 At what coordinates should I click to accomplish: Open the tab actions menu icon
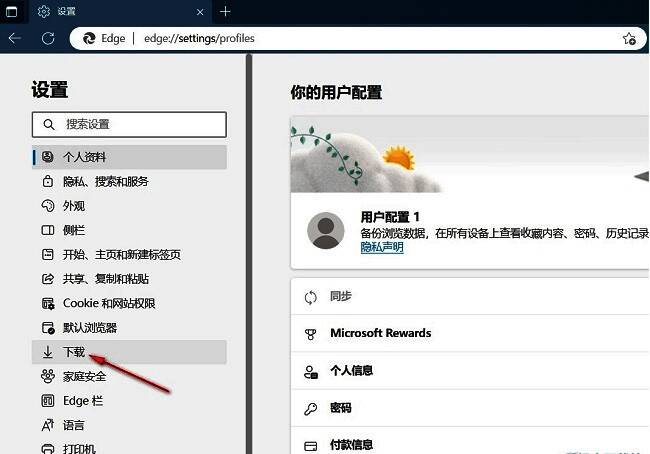(x=14, y=11)
